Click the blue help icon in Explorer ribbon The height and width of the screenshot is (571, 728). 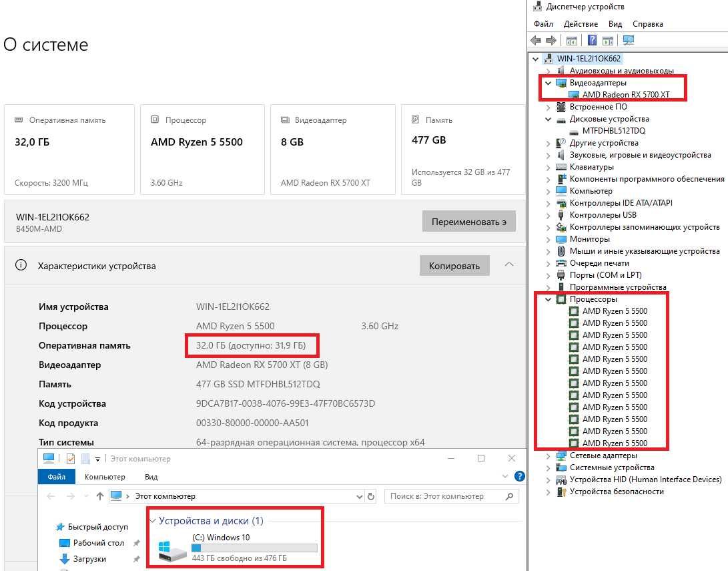click(x=520, y=476)
